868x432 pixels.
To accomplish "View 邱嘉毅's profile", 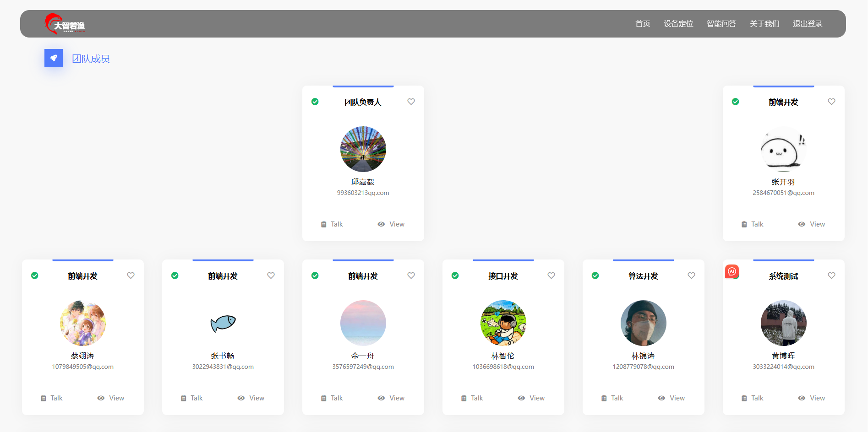I will point(391,224).
